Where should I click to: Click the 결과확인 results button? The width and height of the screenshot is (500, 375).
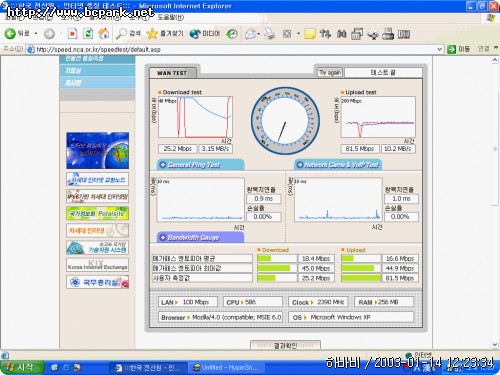click(x=285, y=345)
